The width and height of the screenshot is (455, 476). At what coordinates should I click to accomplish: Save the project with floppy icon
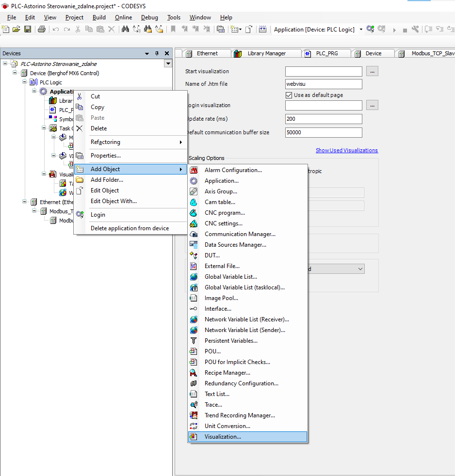coord(28,29)
